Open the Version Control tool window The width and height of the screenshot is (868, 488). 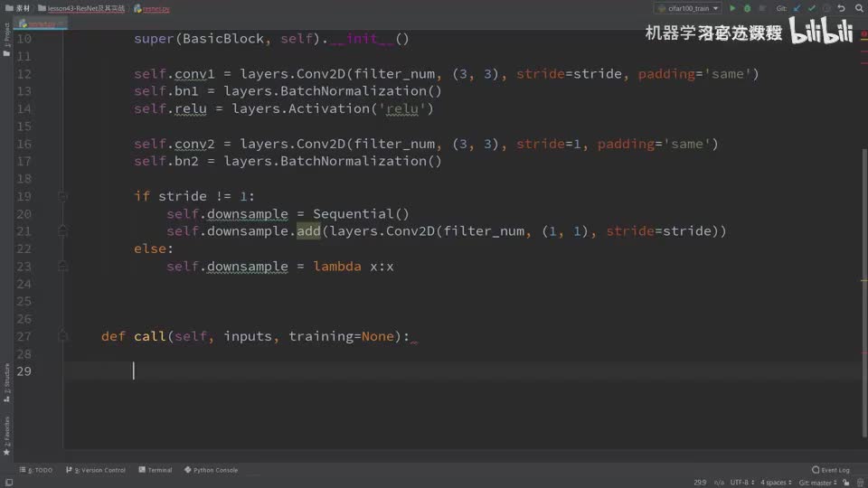point(96,470)
